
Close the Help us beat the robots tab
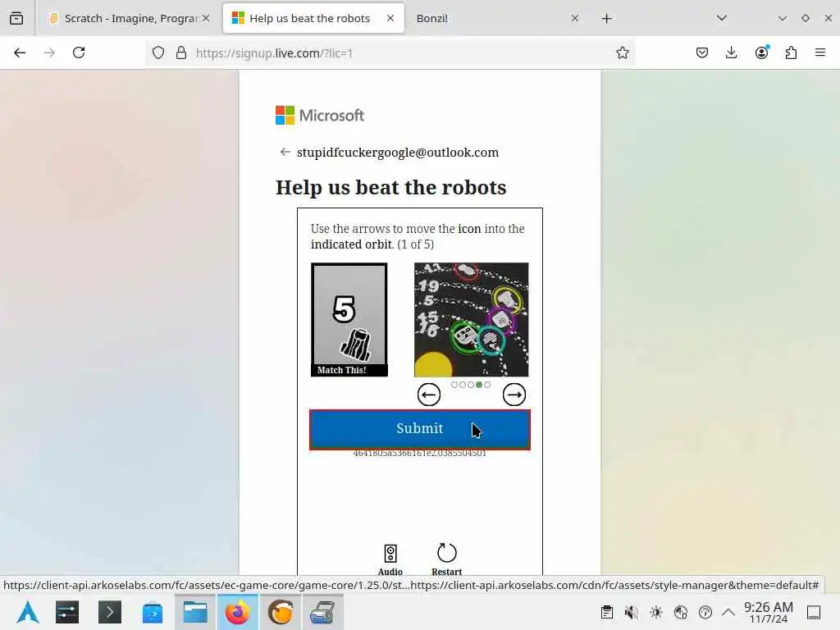click(x=390, y=18)
